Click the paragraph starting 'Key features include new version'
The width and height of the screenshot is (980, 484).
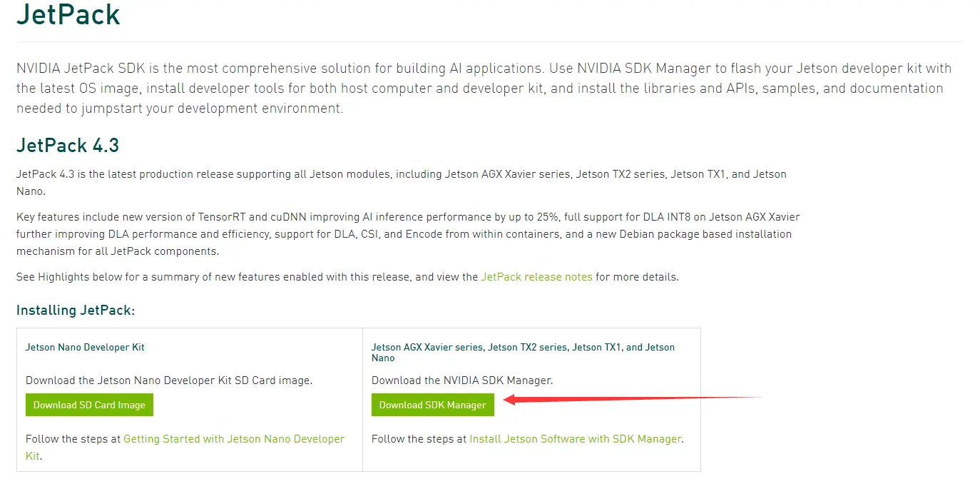point(408,234)
